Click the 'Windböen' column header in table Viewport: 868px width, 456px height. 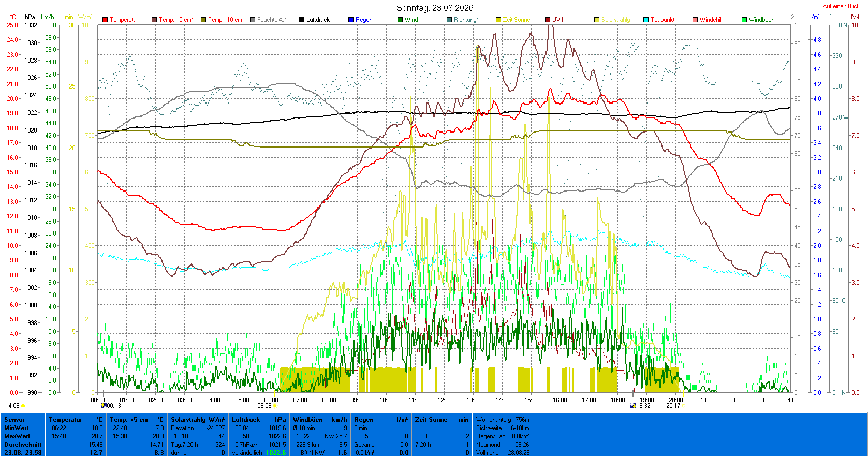click(307, 420)
